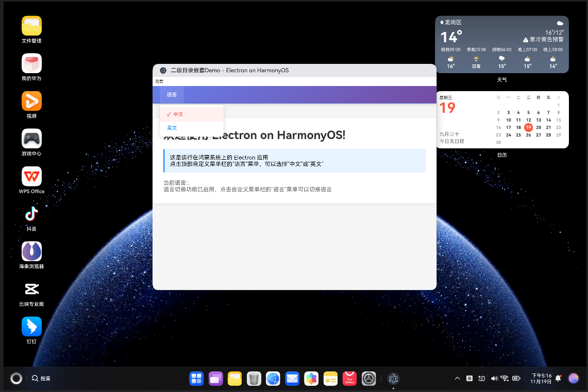Click the large 19 date in the calendar widget
This screenshot has height=392, width=588.
tap(447, 108)
